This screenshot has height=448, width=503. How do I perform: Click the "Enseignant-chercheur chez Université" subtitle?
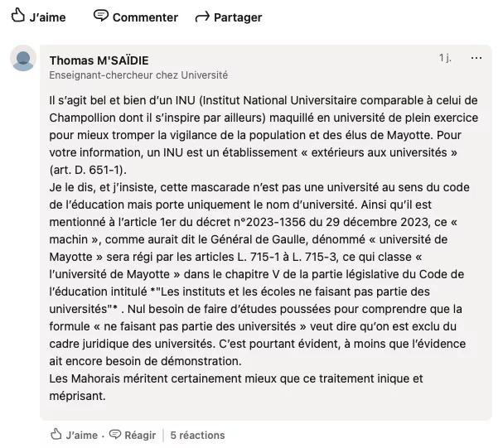point(138,75)
